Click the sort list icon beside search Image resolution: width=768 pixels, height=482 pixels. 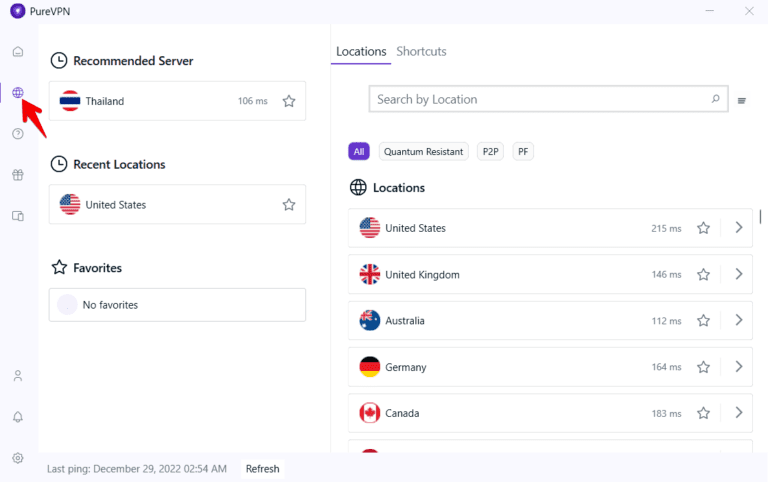point(742,100)
